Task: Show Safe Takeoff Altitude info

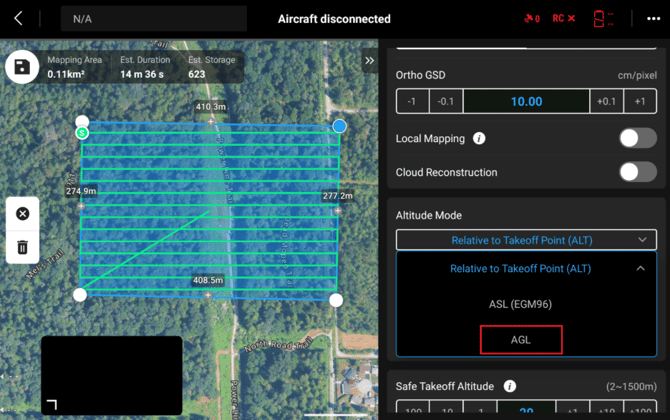Action: click(510, 387)
